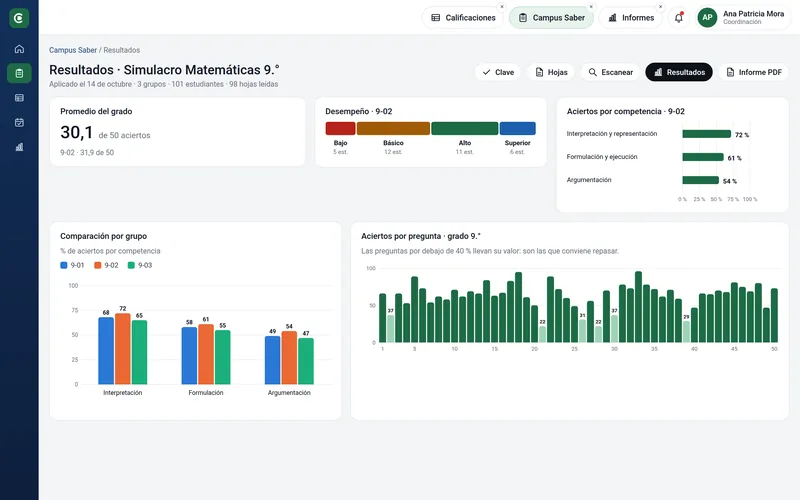Open the Clave section
This screenshot has width=800, height=500.
click(x=498, y=72)
